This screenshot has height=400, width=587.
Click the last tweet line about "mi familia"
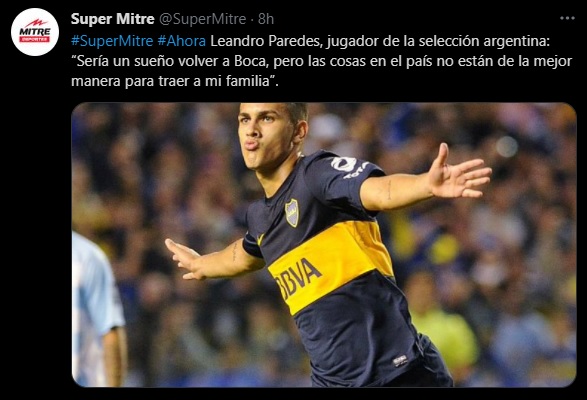point(175,81)
